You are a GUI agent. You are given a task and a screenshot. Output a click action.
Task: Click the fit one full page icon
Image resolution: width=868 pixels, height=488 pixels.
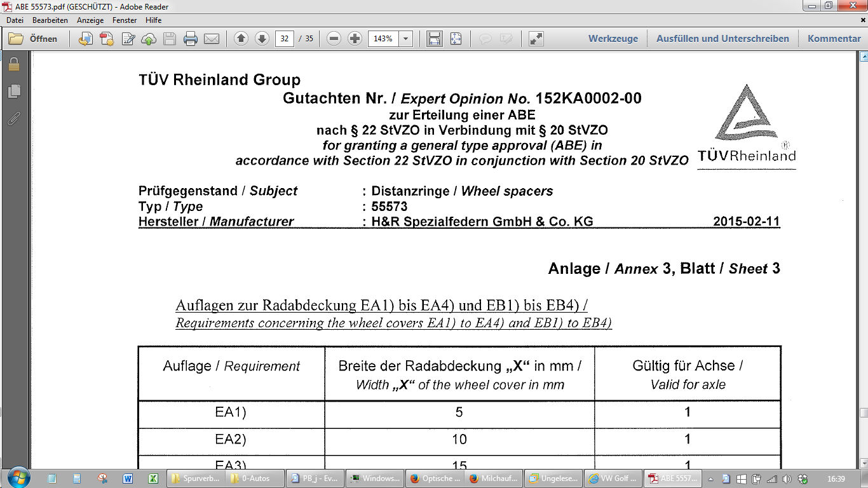coord(456,39)
